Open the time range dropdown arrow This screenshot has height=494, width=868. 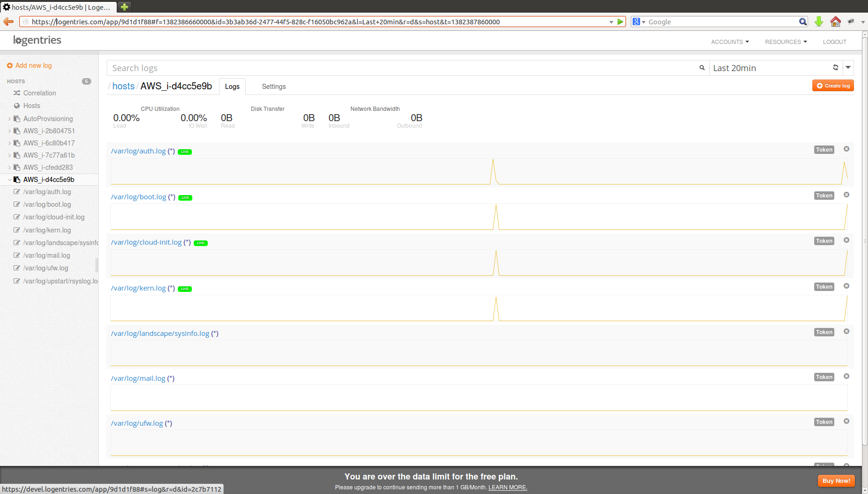[x=848, y=68]
